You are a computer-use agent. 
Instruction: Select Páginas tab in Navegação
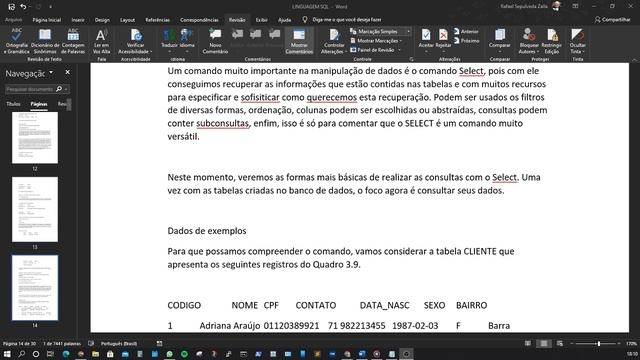tap(39, 104)
